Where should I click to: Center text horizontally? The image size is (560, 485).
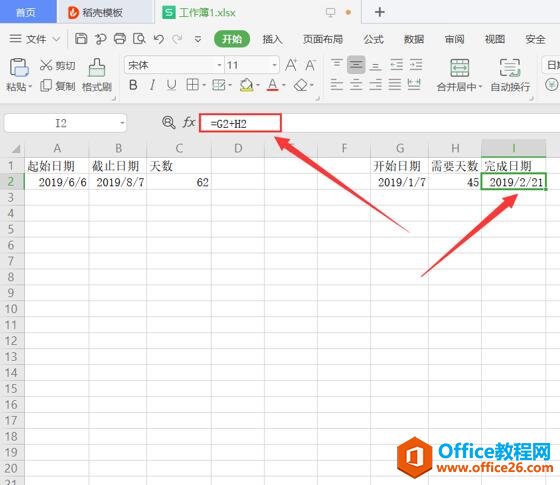[356, 85]
